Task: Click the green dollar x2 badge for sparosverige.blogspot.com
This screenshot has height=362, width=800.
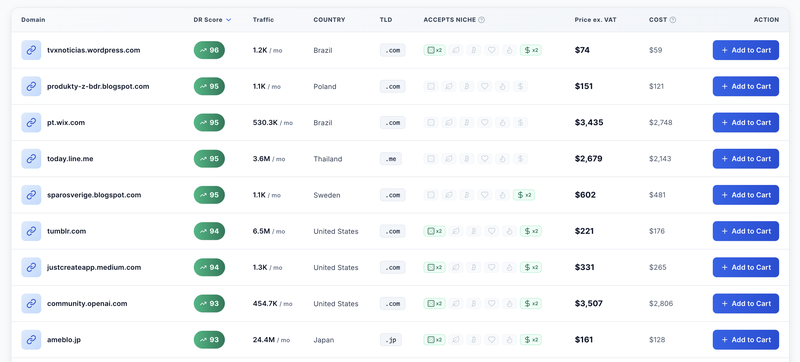Action: pos(523,195)
